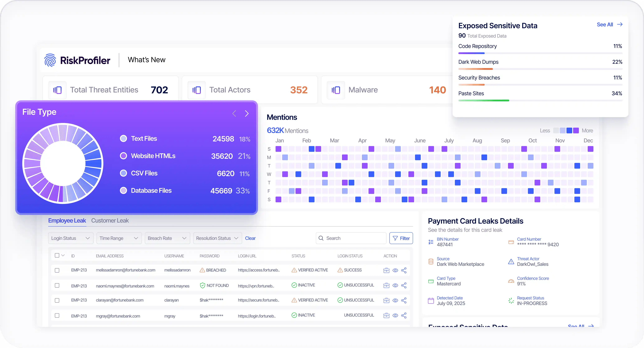
Task: Open the Resolution Status dropdown
Action: pyautogui.click(x=217, y=238)
